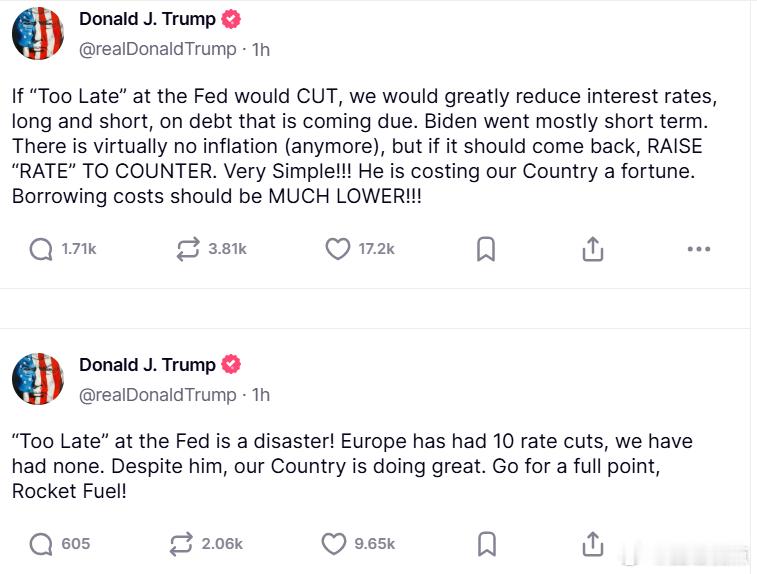Bookmark the first post about the Fed CUT
Image resolution: width=757 pixels, height=574 pixels.
point(486,249)
